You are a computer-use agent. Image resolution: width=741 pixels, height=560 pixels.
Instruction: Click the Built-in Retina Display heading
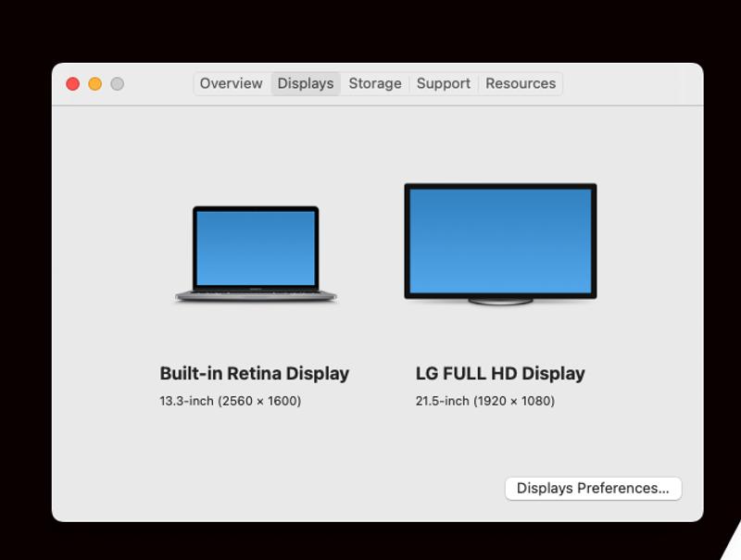254,373
